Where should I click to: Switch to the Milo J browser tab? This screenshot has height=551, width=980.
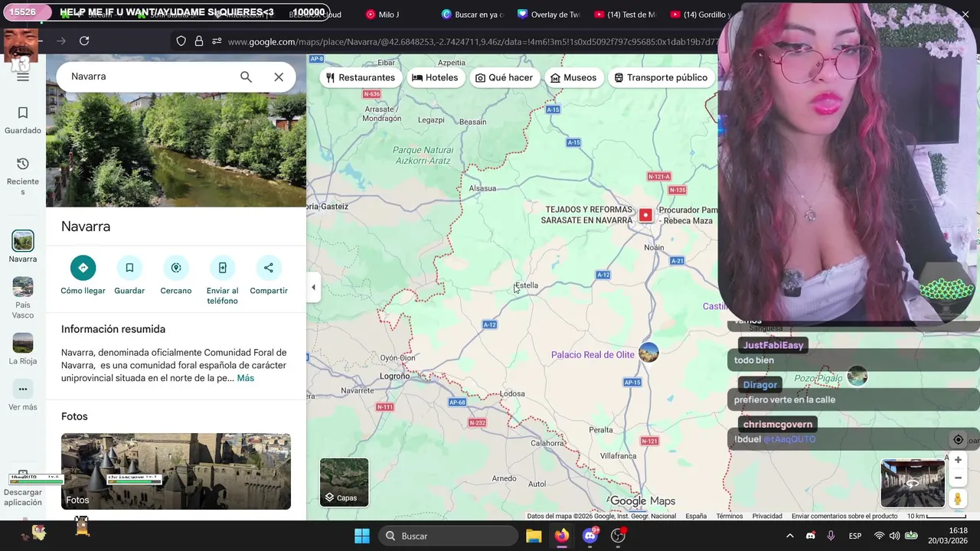tap(388, 15)
